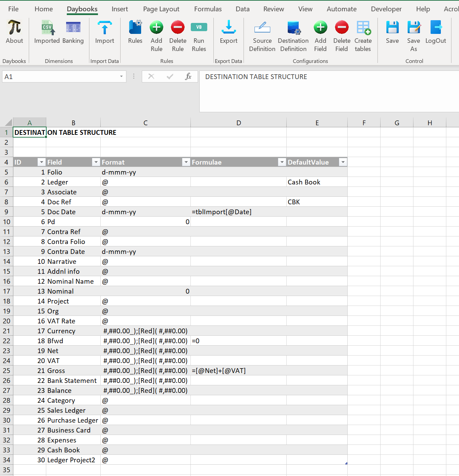Image resolution: width=459 pixels, height=476 pixels.
Task: Run Rules with the VB icon
Action: click(199, 27)
